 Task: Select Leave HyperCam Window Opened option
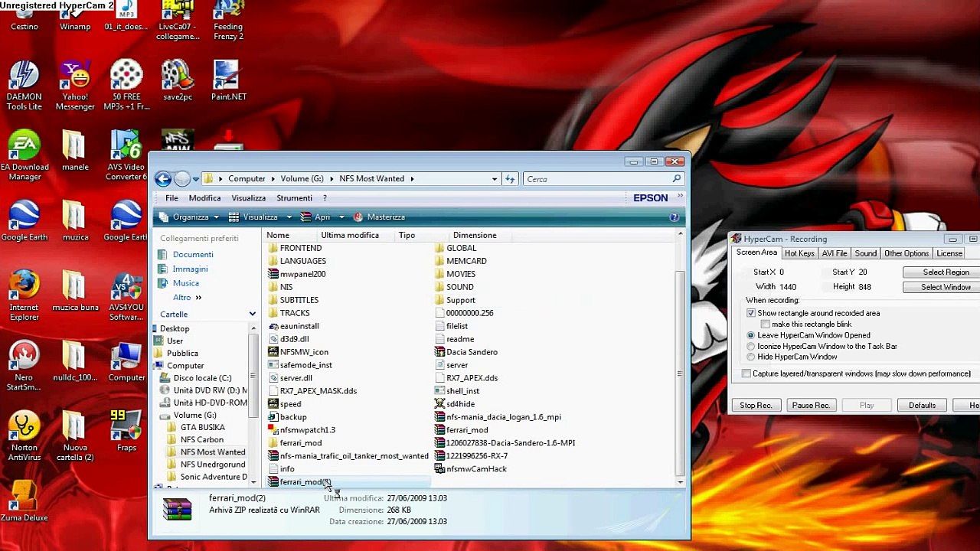[x=751, y=335]
